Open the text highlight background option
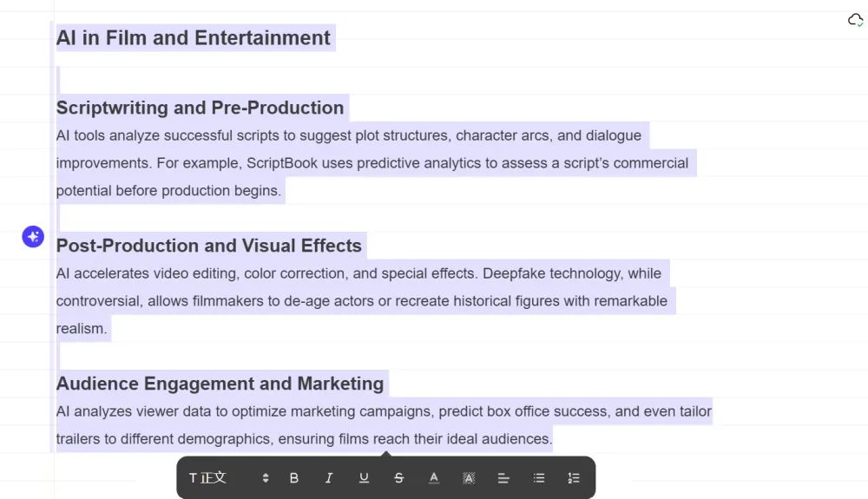The image size is (868, 499). pos(469,478)
